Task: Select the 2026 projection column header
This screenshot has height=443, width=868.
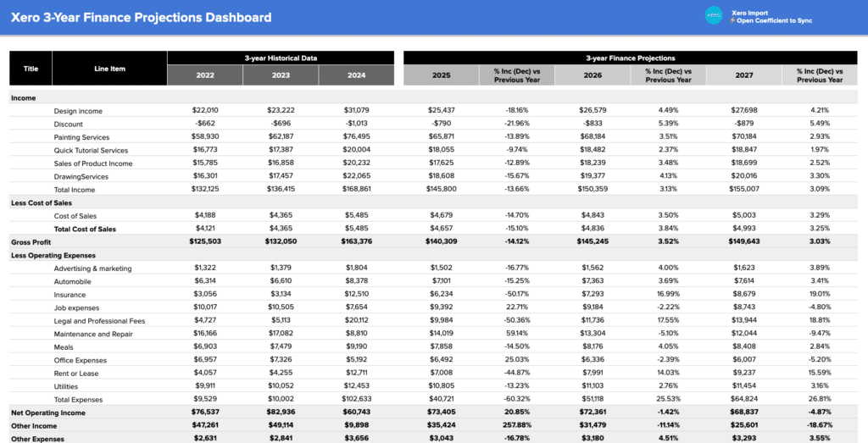Action: 593,75
